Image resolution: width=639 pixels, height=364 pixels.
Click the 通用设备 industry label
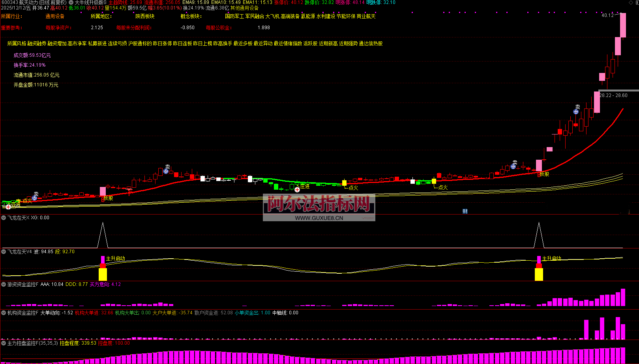click(55, 17)
